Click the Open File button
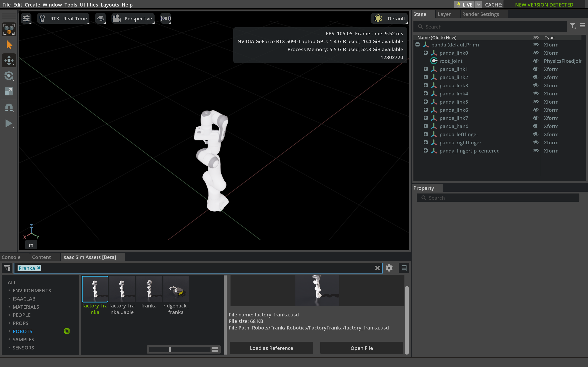This screenshot has width=588, height=367. pyautogui.click(x=362, y=348)
